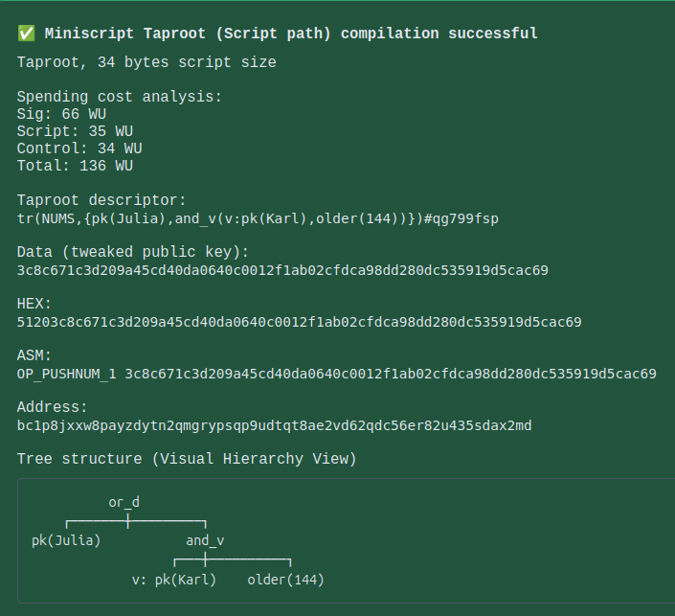
Task: Click the Total: 136 WU line
Action: [x=75, y=166]
